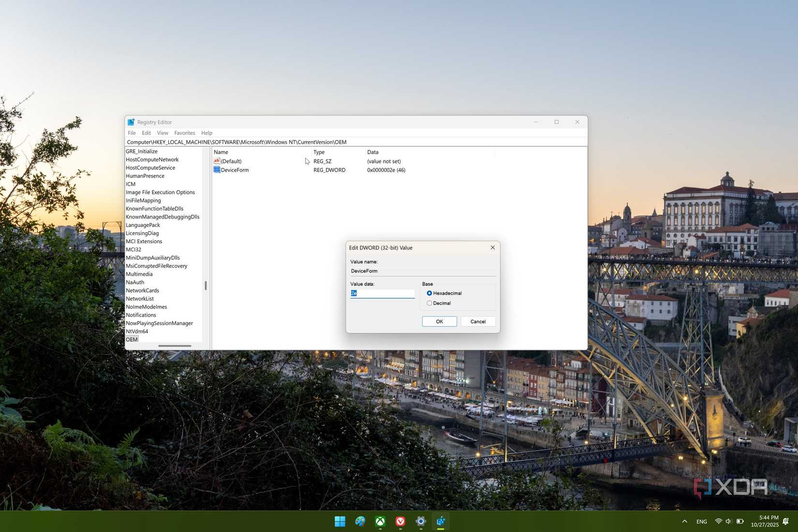Show hidden tray icons chevron

tap(684, 521)
